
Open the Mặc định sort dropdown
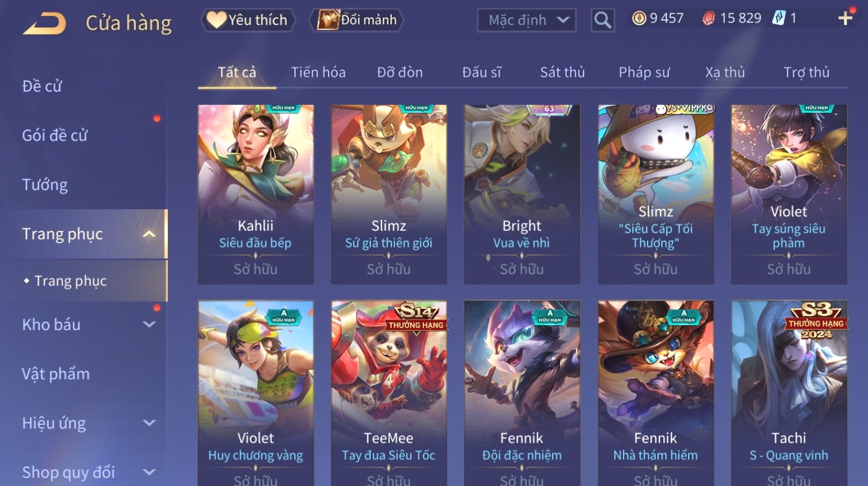pyautogui.click(x=527, y=21)
